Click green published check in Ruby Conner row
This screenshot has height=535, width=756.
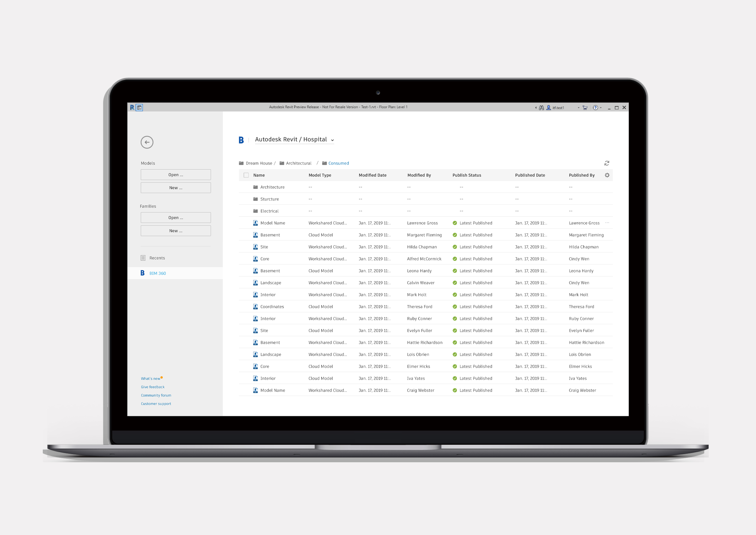[x=455, y=319]
